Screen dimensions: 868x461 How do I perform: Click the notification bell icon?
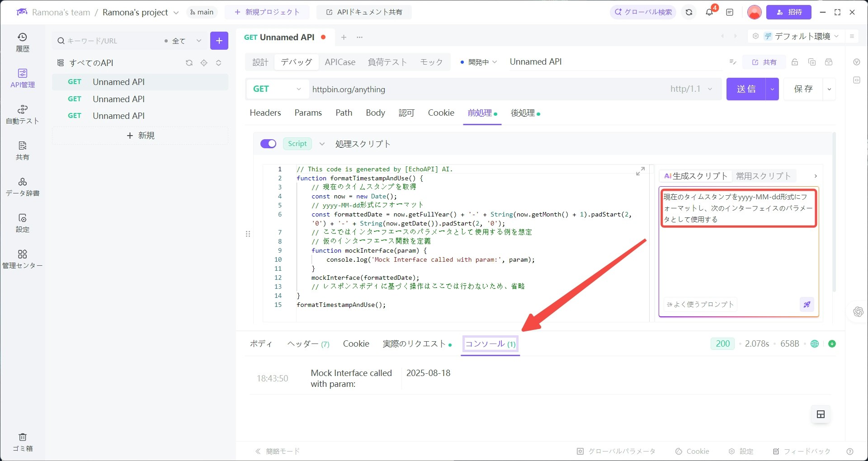tap(709, 12)
